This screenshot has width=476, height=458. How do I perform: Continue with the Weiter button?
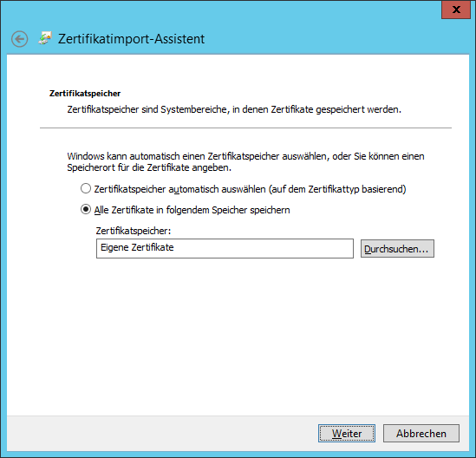click(347, 433)
